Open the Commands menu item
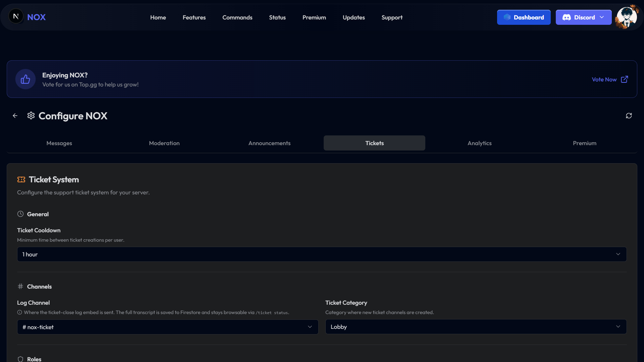The height and width of the screenshot is (362, 644). (237, 17)
